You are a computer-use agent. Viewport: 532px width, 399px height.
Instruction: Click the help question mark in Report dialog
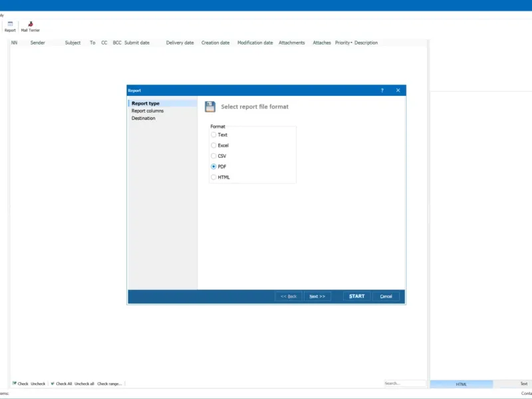[382, 90]
